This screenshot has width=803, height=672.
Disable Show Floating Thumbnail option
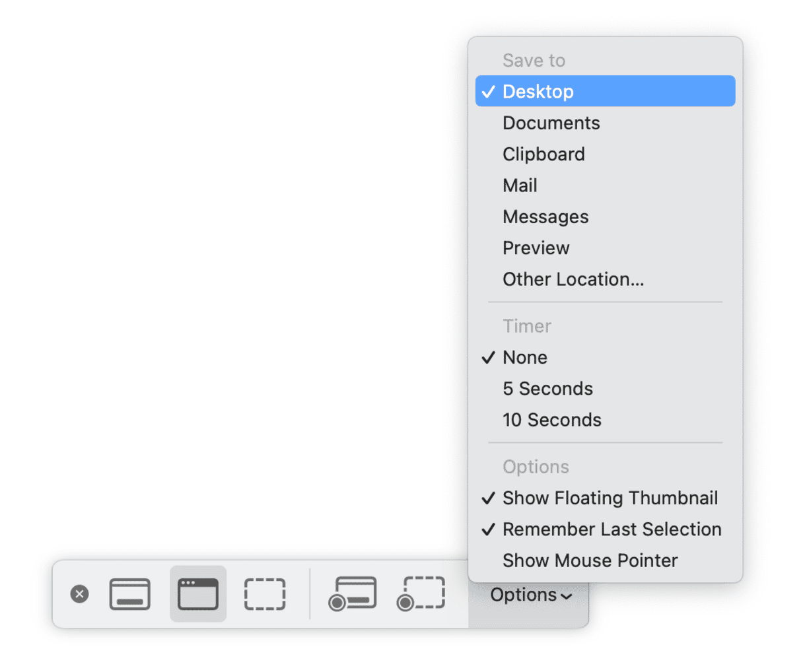click(x=610, y=498)
